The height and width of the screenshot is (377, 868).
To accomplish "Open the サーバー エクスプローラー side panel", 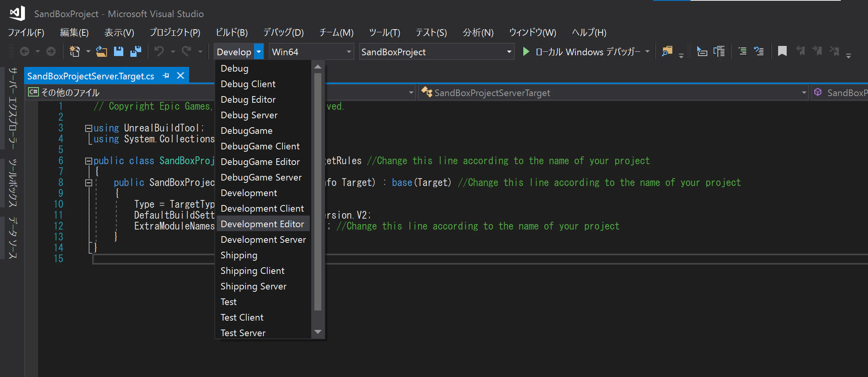I will coord(13,109).
